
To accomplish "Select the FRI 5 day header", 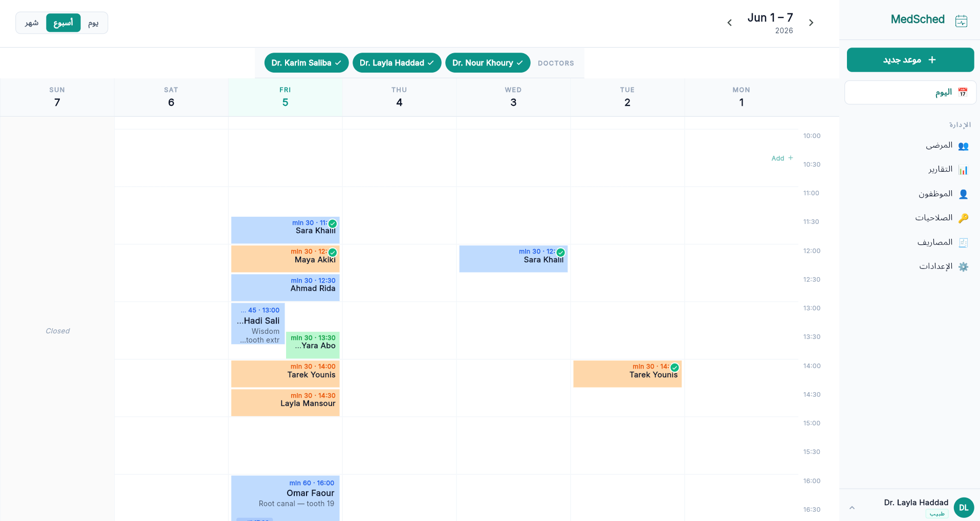I will 285,97.
